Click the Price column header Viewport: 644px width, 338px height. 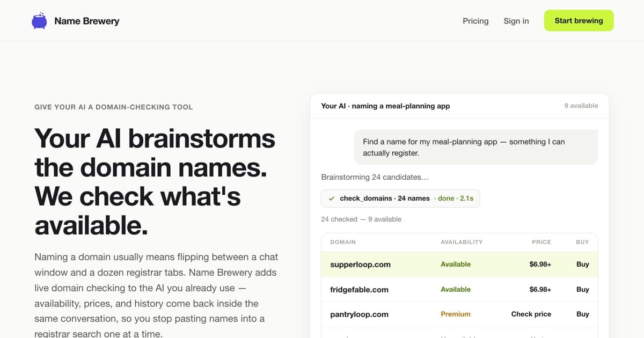tap(541, 242)
